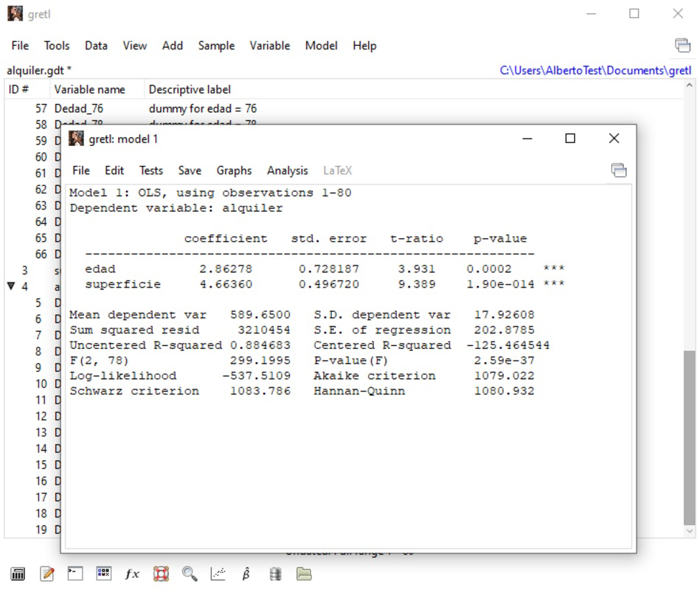Select variable row with ID 3
The width and height of the screenshot is (700, 590).
[32, 270]
